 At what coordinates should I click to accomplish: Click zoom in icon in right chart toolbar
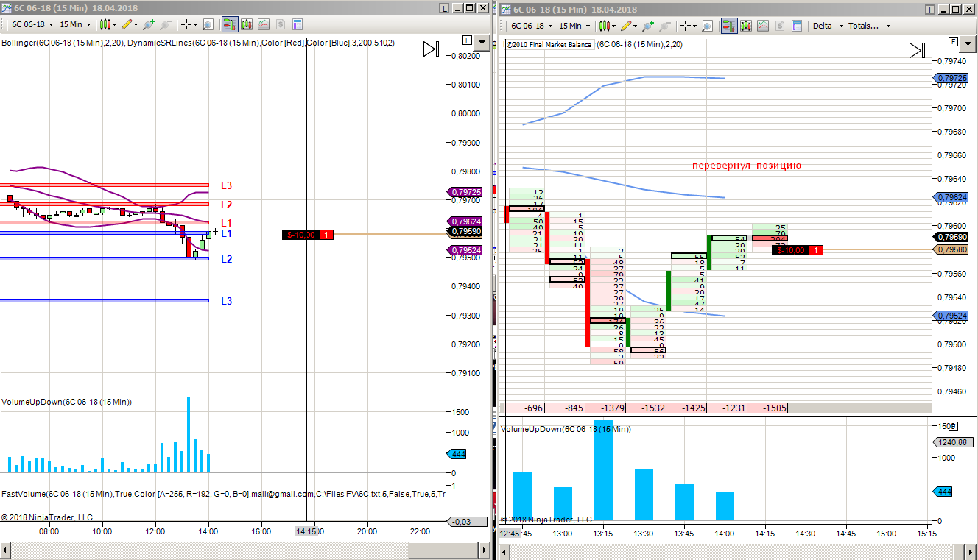[x=648, y=26]
